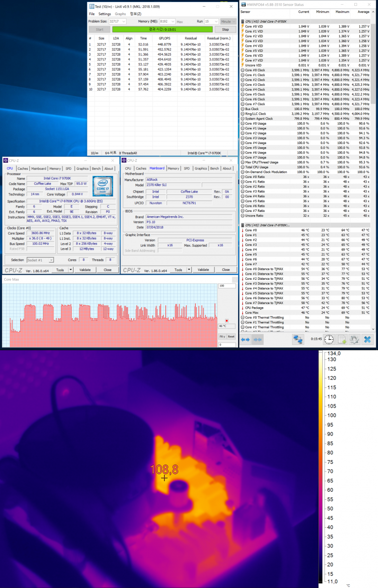Click the GFLOPS column header in LinX

pyautogui.click(x=164, y=38)
